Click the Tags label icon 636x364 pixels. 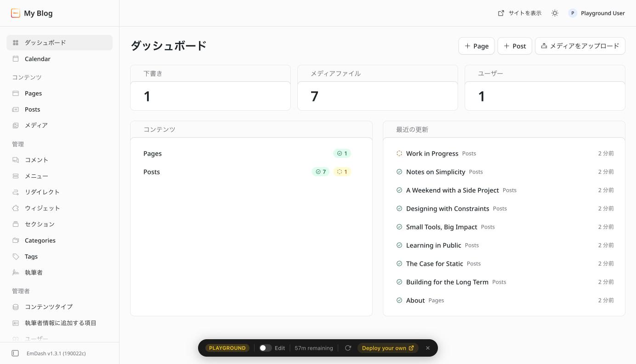[16, 257]
